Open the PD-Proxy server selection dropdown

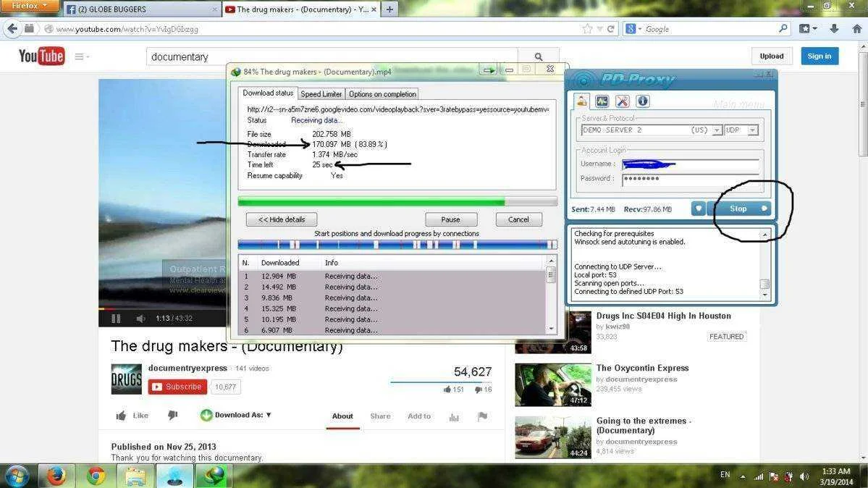click(x=716, y=130)
